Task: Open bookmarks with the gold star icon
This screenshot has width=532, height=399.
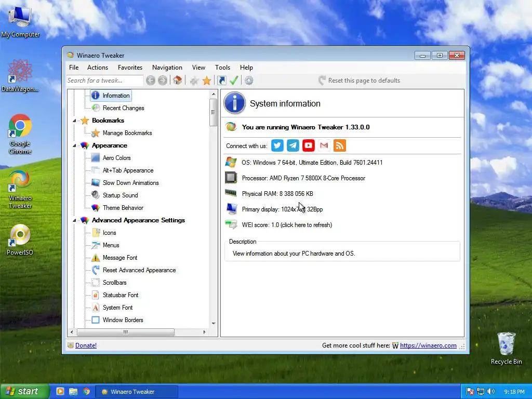Action: (x=207, y=81)
